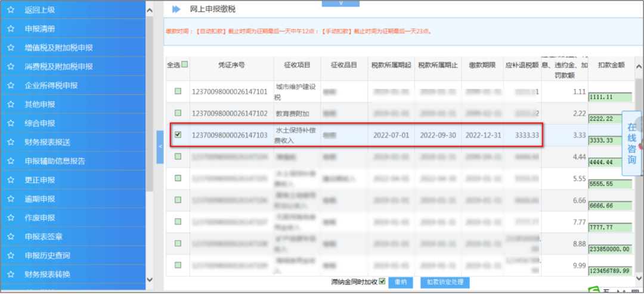Check the row with amount 5555.55
644x294 pixels.
[178, 178]
